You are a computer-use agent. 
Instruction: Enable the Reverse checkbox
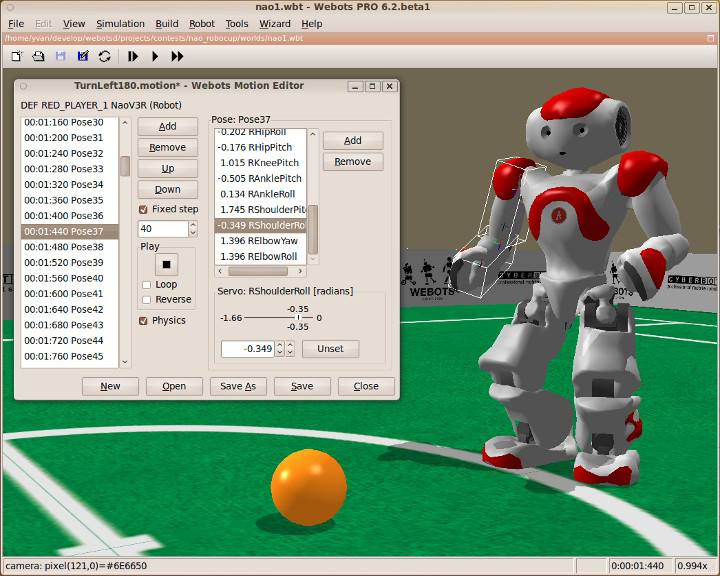tap(146, 299)
